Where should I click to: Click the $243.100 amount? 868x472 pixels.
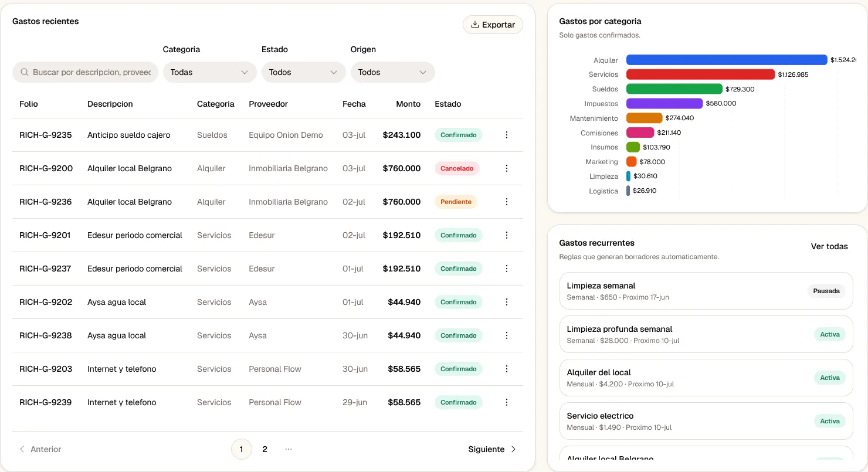pos(402,135)
